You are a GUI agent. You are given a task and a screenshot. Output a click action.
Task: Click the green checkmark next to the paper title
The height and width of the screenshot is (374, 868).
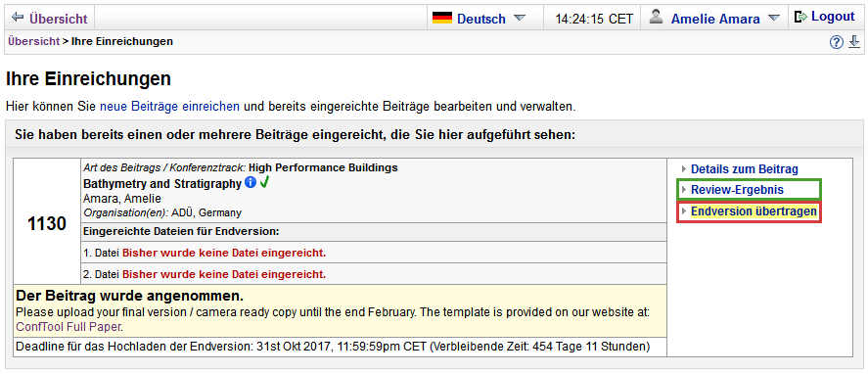pos(264,182)
